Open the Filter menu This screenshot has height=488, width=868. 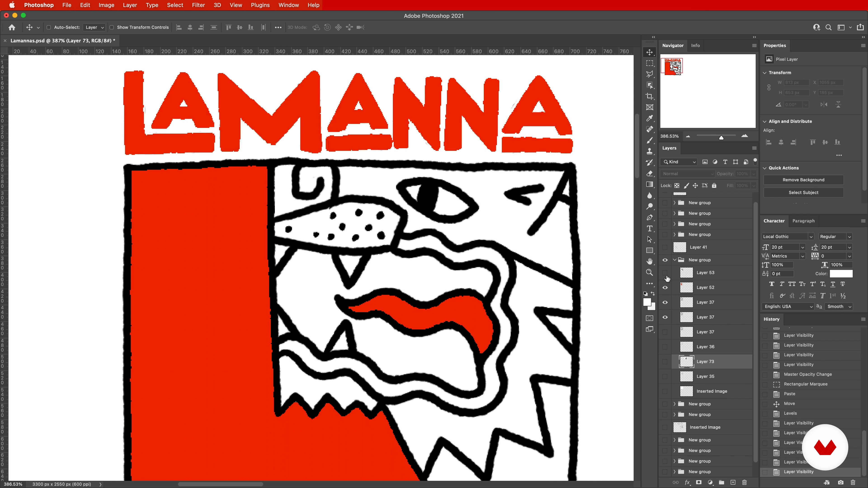tap(198, 5)
